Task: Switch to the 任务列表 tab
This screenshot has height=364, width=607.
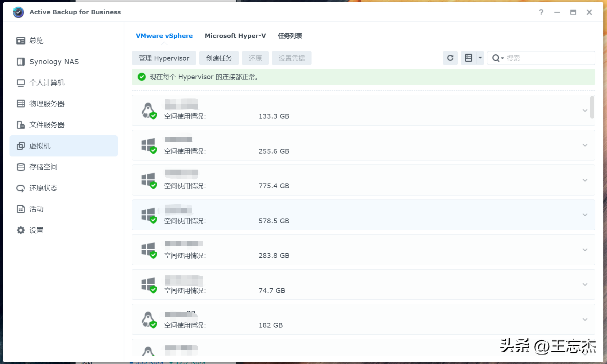Action: (290, 36)
